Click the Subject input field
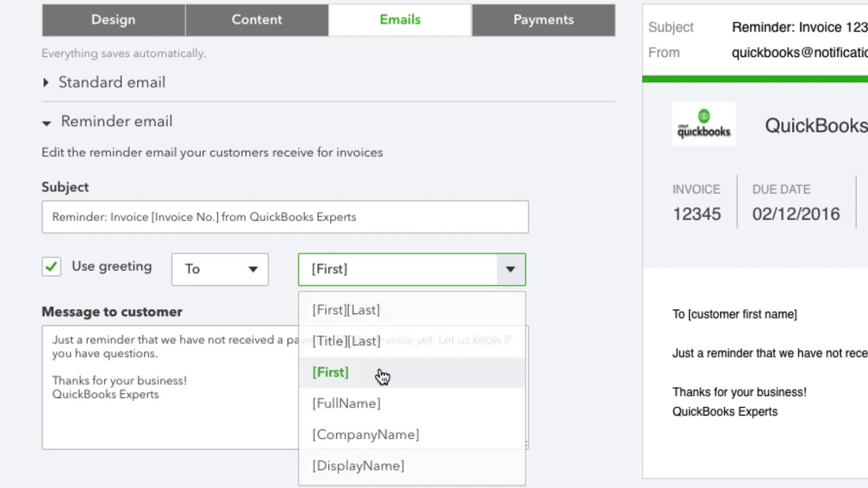The width and height of the screenshot is (868, 488). tap(285, 217)
